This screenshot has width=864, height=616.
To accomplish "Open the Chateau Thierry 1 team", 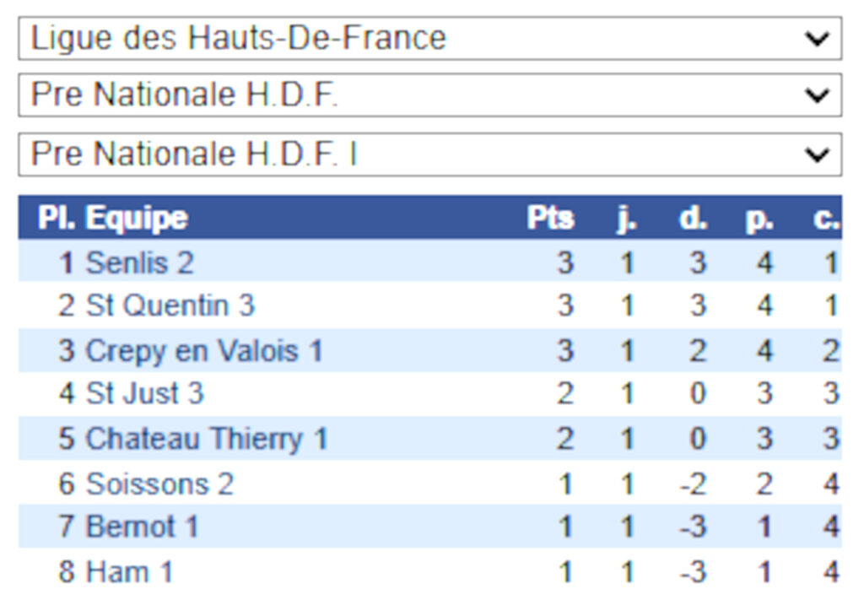I will pyautogui.click(x=206, y=439).
